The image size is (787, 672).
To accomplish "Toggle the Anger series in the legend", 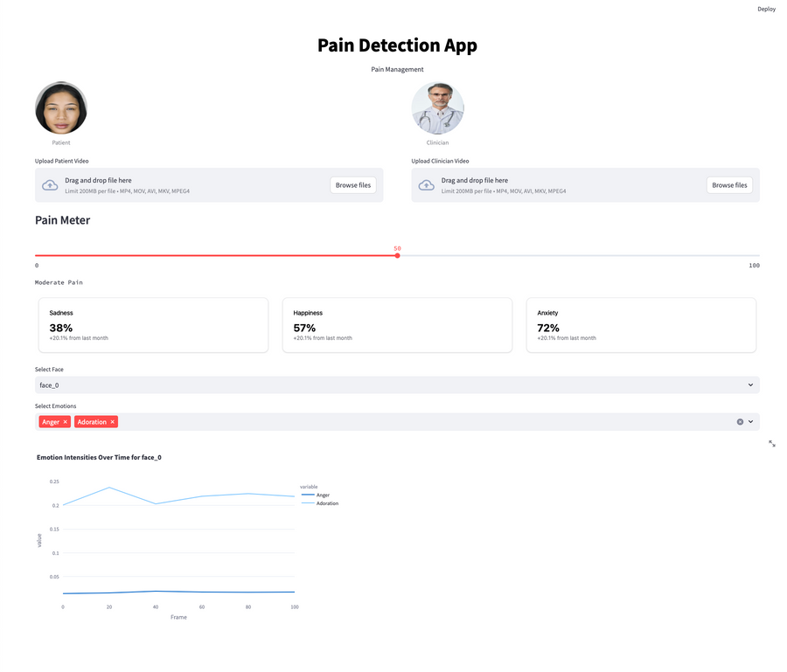I will click(x=322, y=495).
